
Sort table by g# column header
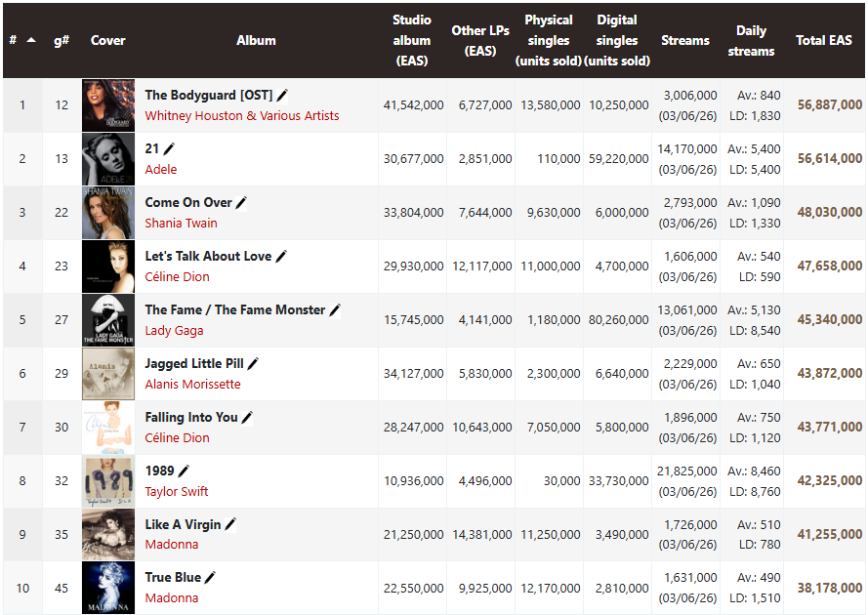click(x=62, y=40)
